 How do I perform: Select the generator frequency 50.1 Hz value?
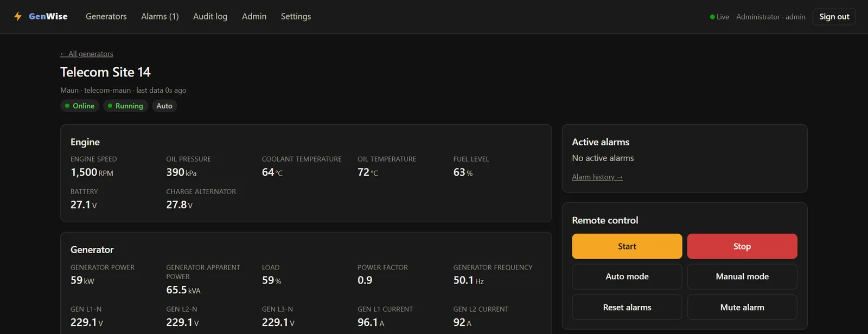[x=469, y=280]
